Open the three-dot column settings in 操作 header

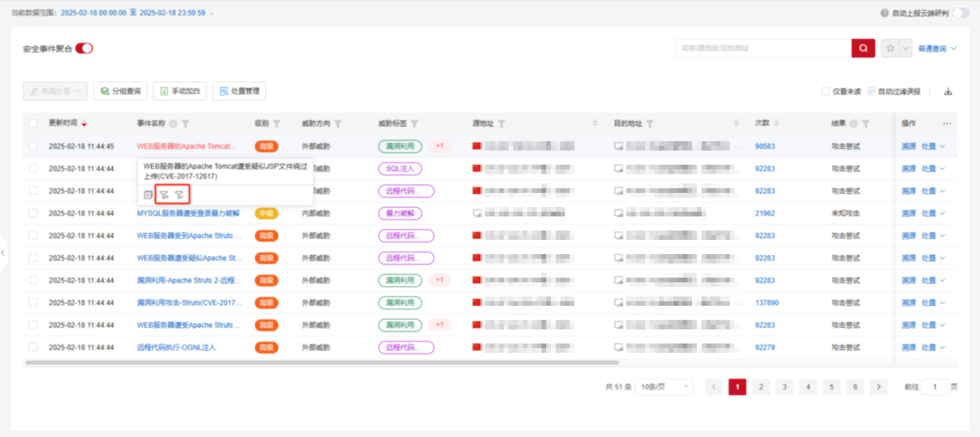(x=946, y=124)
